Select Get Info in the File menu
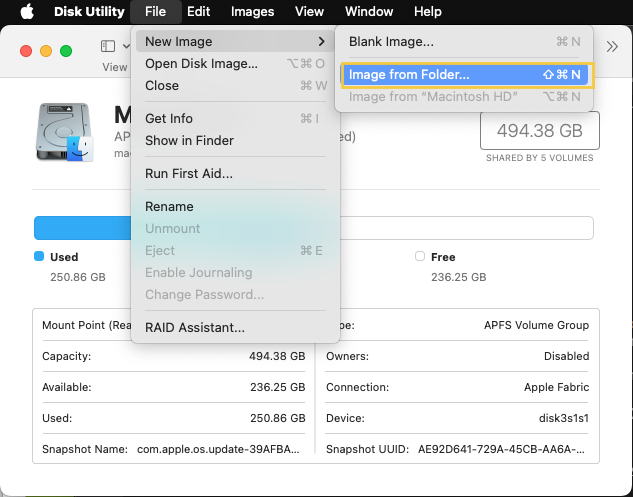The image size is (633, 497). click(169, 119)
